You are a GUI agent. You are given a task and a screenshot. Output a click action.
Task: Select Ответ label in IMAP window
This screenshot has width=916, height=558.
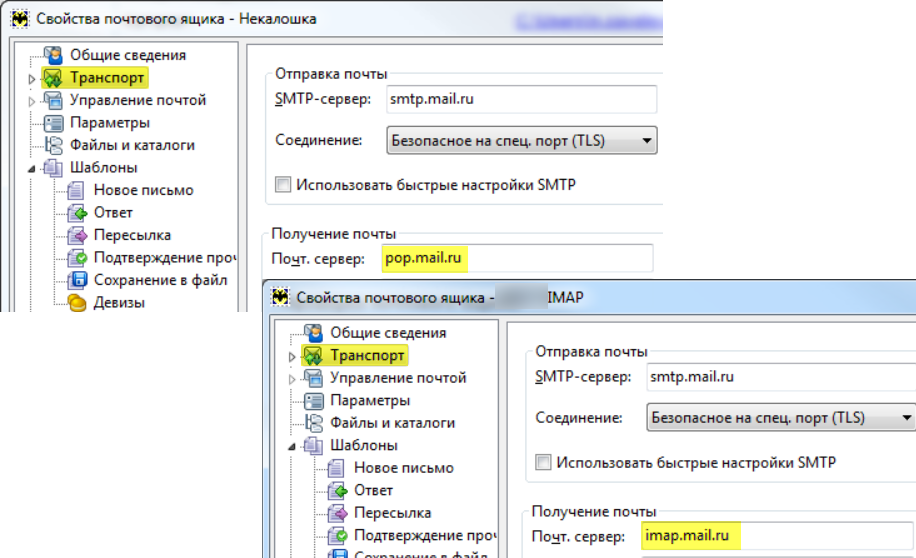tap(373, 491)
